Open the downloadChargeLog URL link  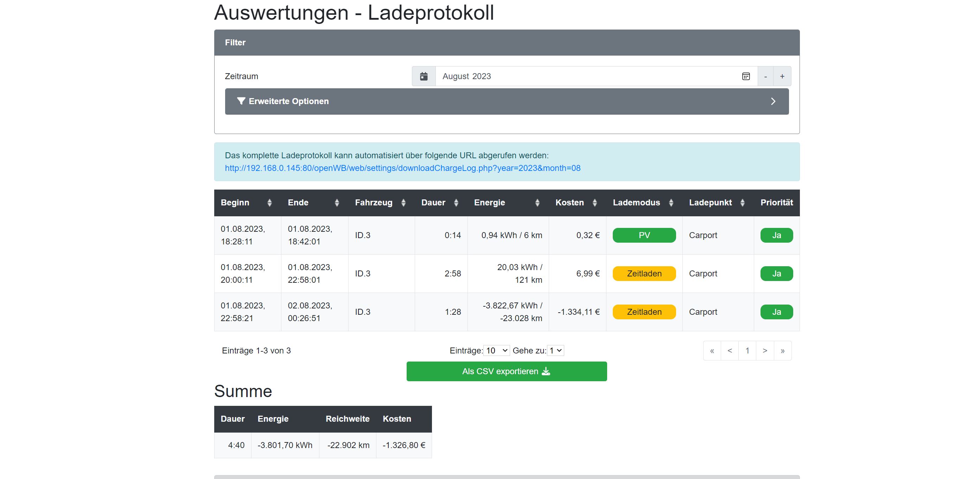click(402, 168)
